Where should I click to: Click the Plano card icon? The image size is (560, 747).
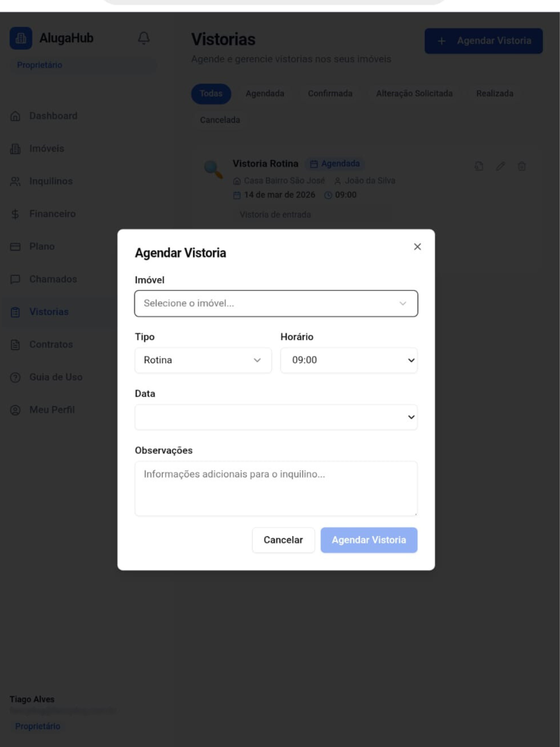[x=15, y=247]
